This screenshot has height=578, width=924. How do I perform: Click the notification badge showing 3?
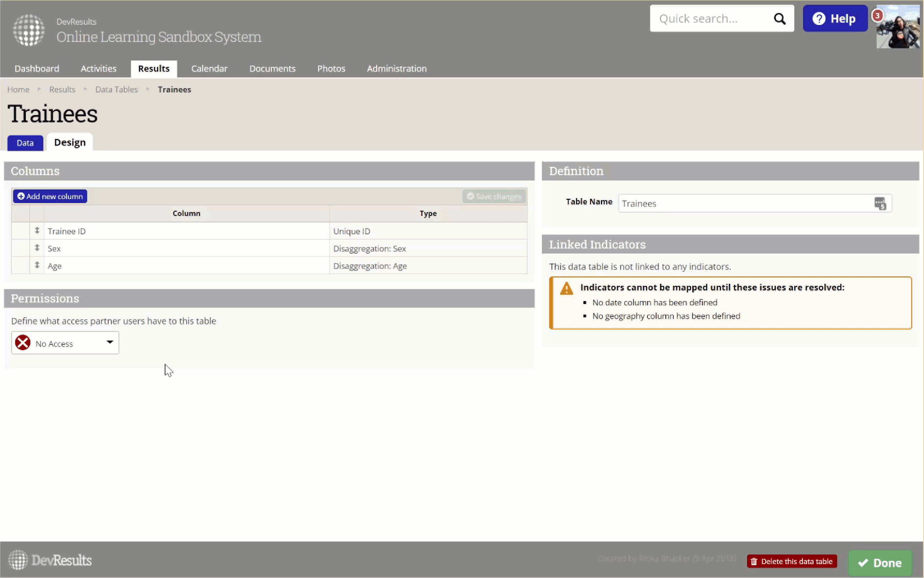pos(877,16)
